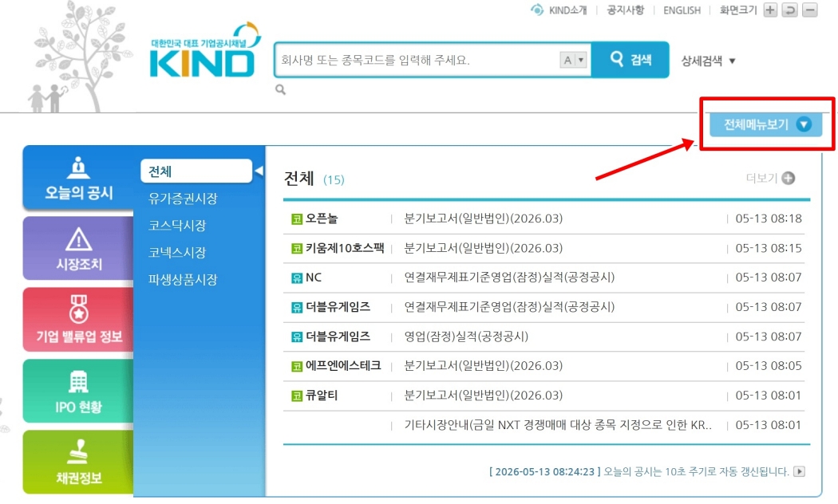
Task: Open the 오늘의 공시 section
Action: coord(78,179)
